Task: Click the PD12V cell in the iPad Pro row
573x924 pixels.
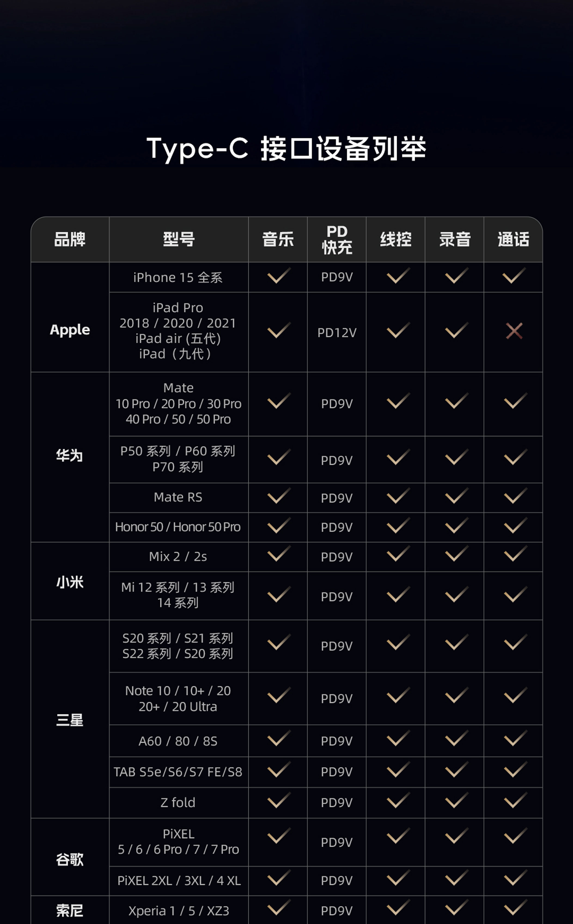Action: point(337,333)
